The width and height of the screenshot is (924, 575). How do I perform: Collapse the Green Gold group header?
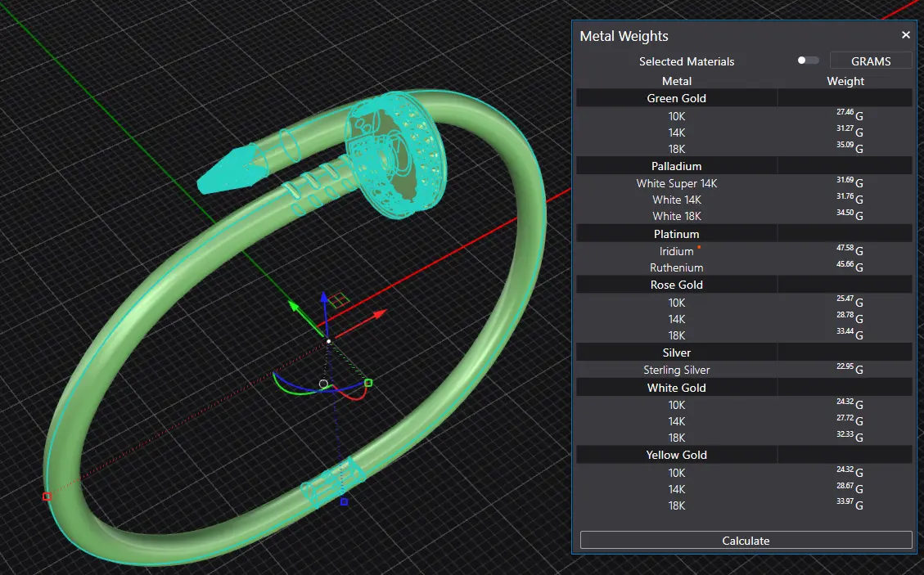pyautogui.click(x=676, y=98)
